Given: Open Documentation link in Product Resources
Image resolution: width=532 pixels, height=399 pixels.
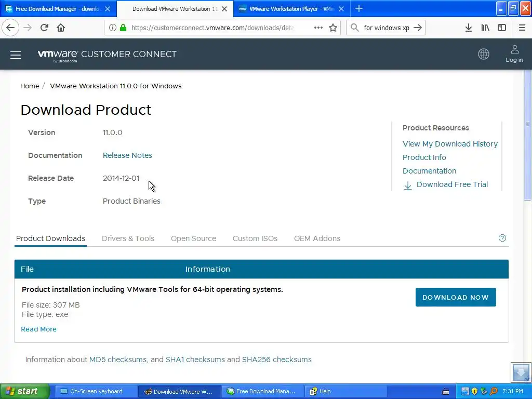Looking at the screenshot, I should (429, 171).
